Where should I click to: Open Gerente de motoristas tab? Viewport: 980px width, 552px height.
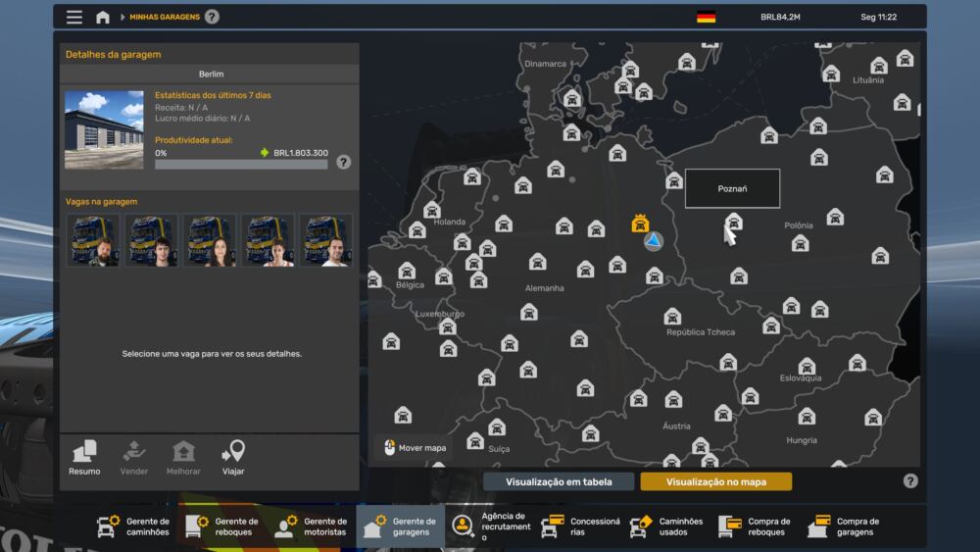(312, 527)
